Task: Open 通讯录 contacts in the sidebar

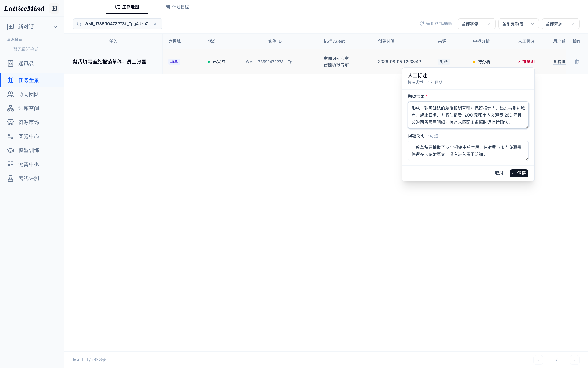Action: pyautogui.click(x=32, y=63)
